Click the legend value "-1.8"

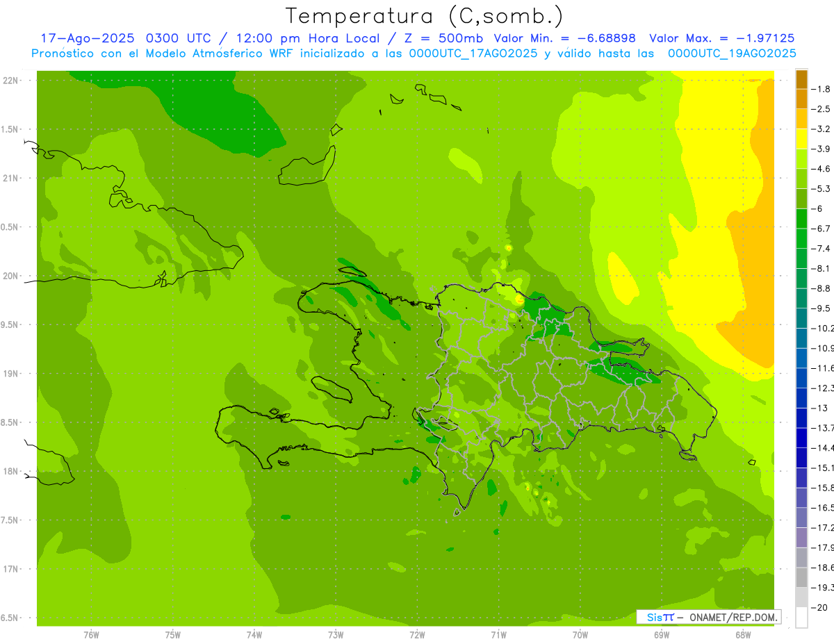click(x=821, y=89)
